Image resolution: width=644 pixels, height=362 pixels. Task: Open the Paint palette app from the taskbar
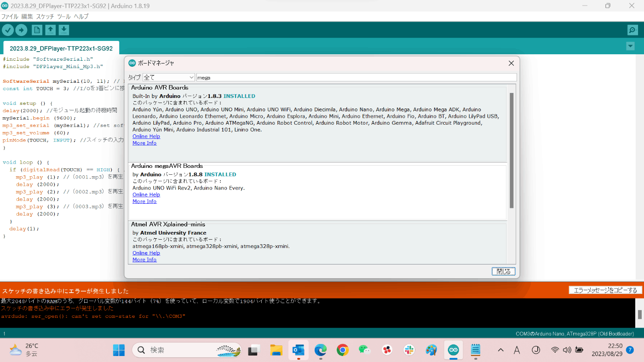431,350
